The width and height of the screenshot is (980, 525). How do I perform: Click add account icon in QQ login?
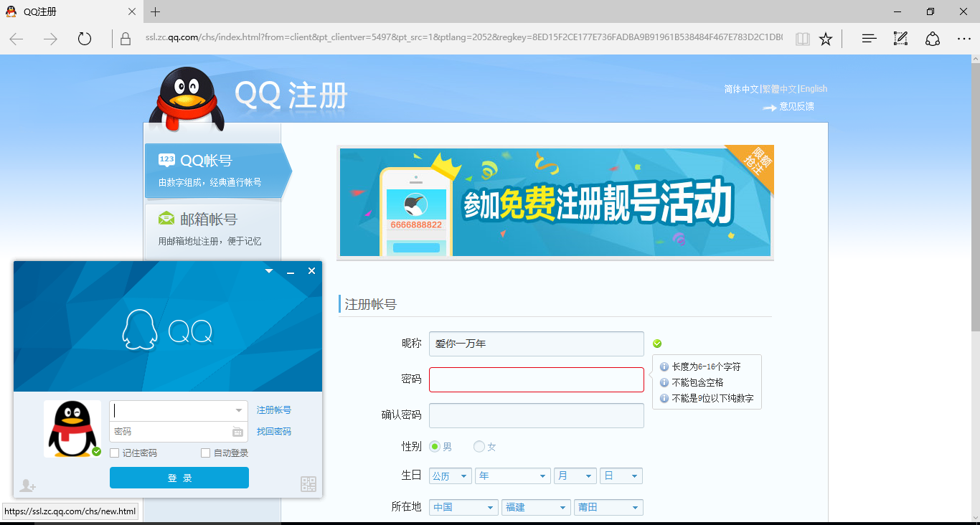27,486
